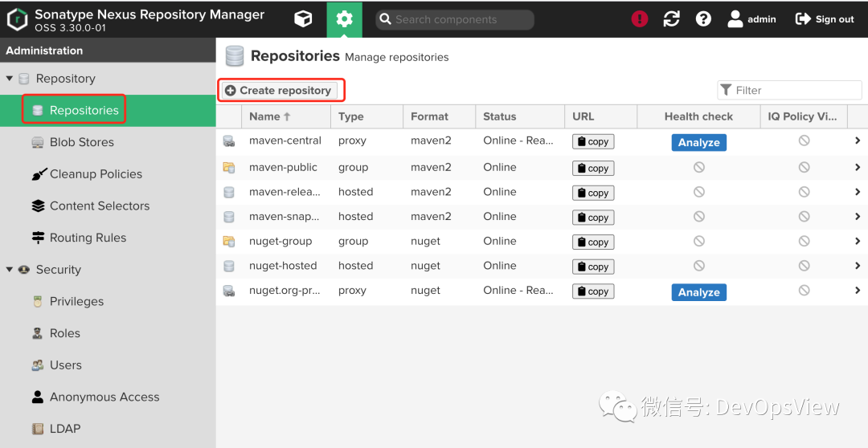Copy URL of nuget-group repository
Image resolution: width=868 pixels, height=448 pixels.
click(x=593, y=242)
